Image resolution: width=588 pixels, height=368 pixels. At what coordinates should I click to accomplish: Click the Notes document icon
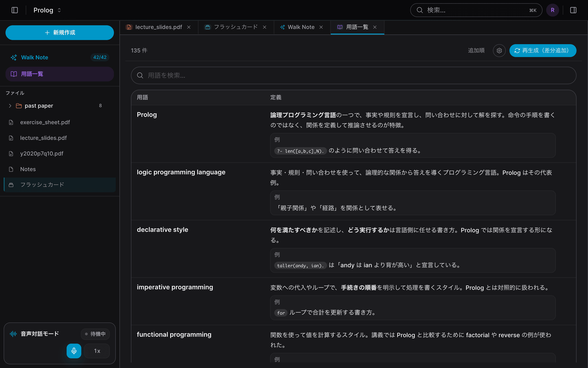point(11,169)
